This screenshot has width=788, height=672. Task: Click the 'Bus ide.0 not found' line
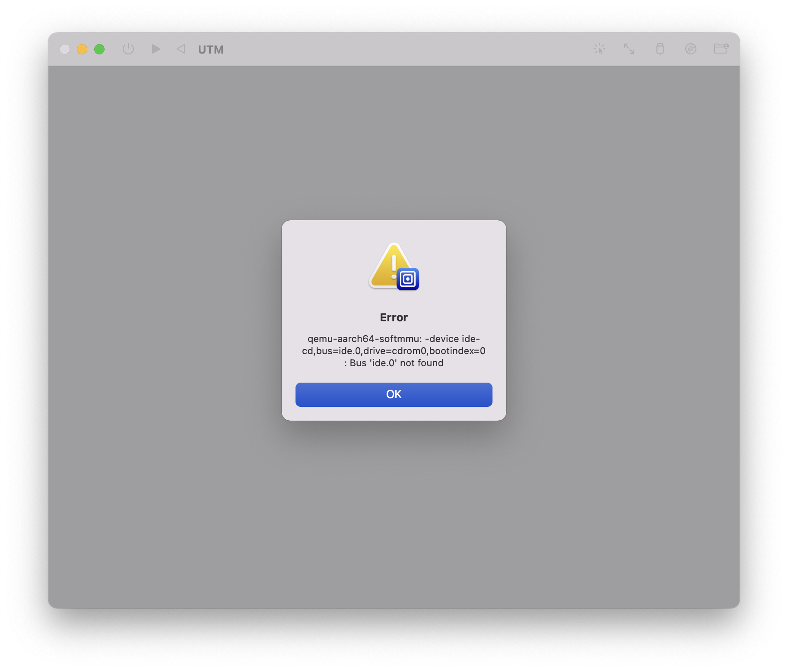point(393,363)
